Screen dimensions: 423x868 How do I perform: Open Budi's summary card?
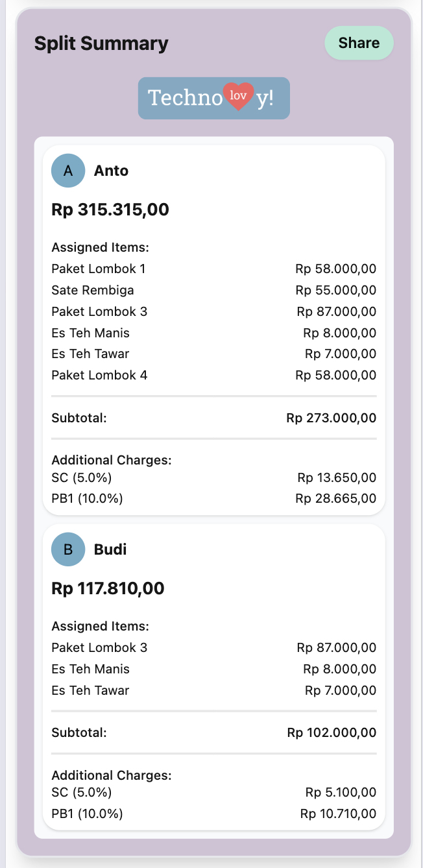click(213, 681)
